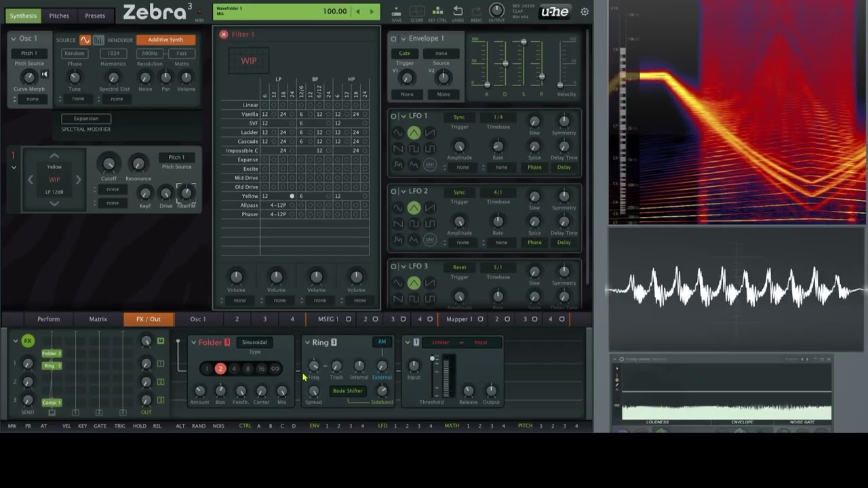This screenshot has width=868, height=488.
Task: Switch to the Pitches tab
Action: [x=59, y=16]
